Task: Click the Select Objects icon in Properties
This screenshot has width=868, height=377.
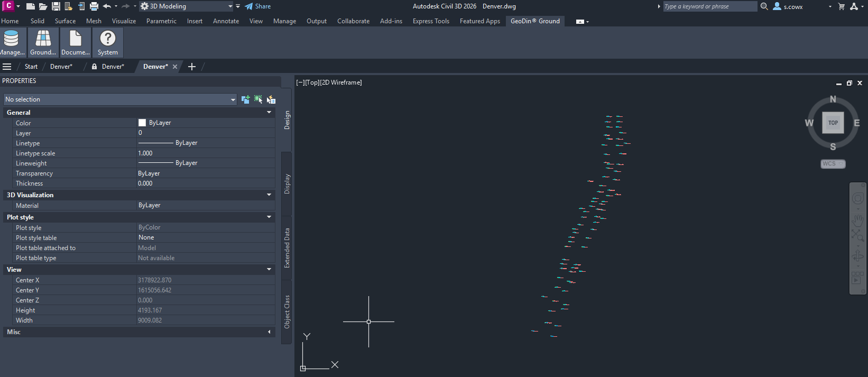Action: point(258,99)
